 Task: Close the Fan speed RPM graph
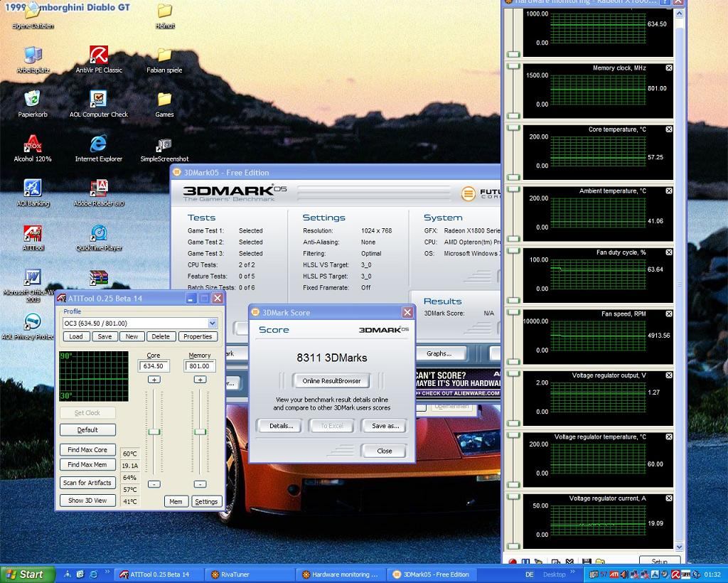(669, 314)
